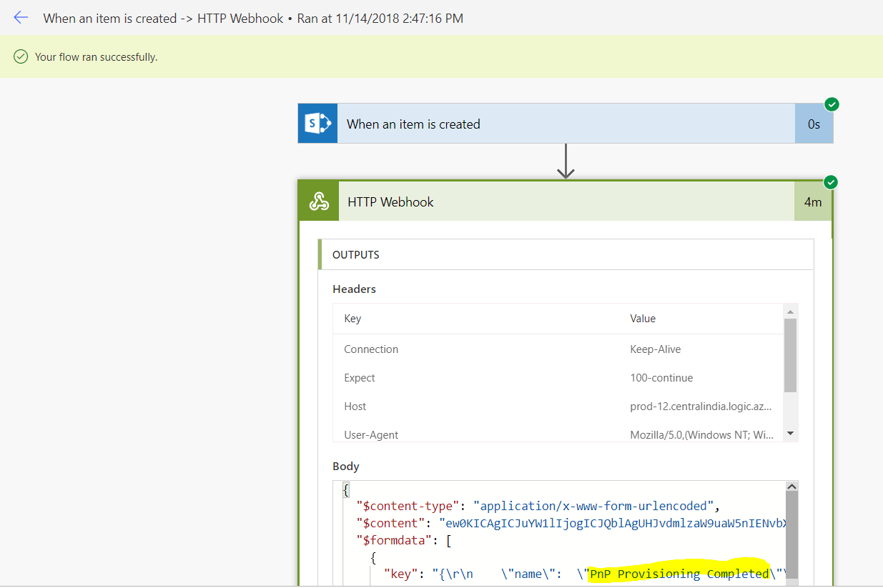The height and width of the screenshot is (588, 883).
Task: Click the 'Your flow ran successfully.' message
Action: point(96,56)
